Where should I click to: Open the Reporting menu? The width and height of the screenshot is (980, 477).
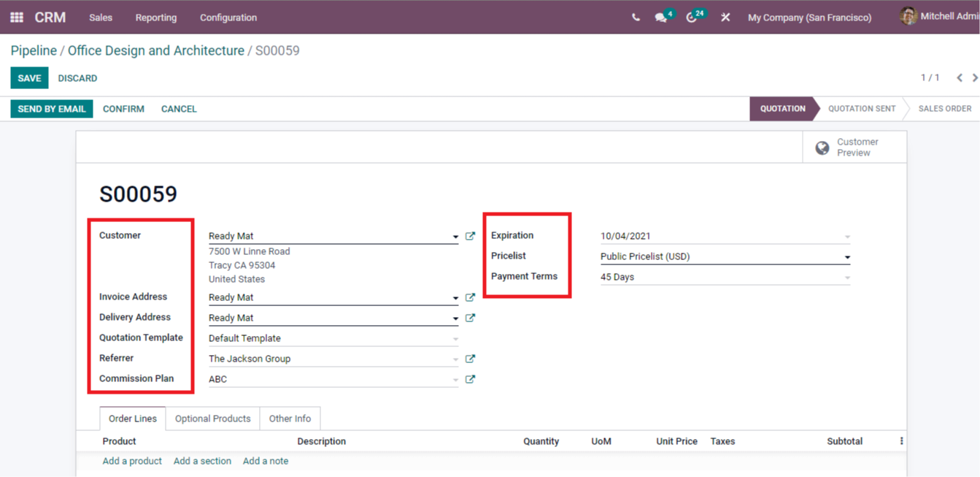click(156, 18)
